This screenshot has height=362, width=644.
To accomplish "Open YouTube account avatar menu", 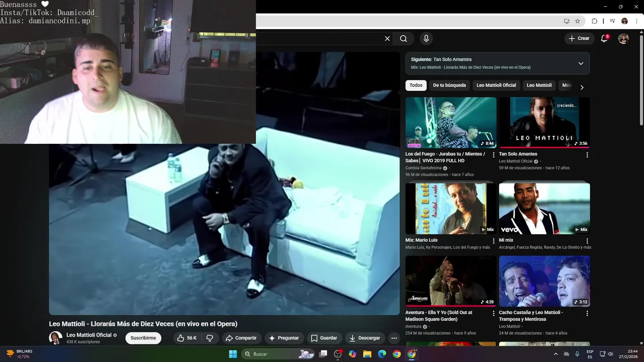I will pyautogui.click(x=623, y=39).
